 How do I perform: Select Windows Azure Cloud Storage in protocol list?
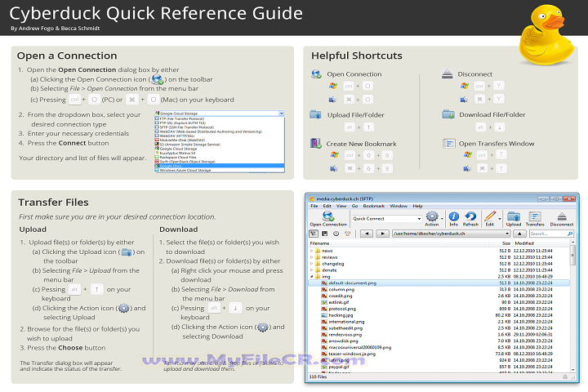coord(220,171)
